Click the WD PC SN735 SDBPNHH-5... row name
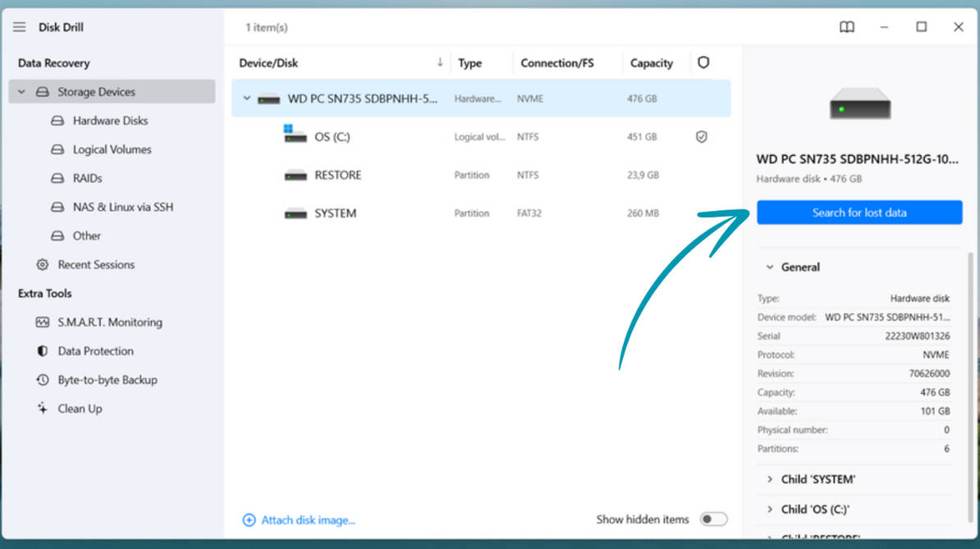 tap(363, 98)
